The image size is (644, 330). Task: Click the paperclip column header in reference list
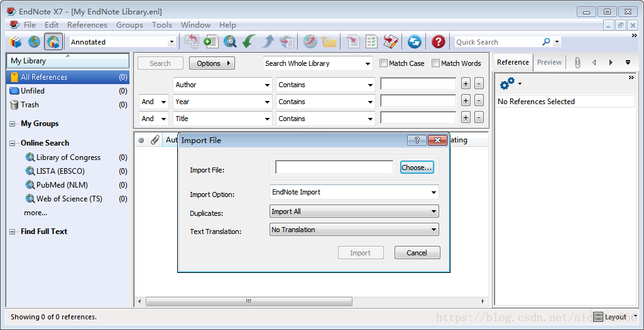pyautogui.click(x=155, y=140)
